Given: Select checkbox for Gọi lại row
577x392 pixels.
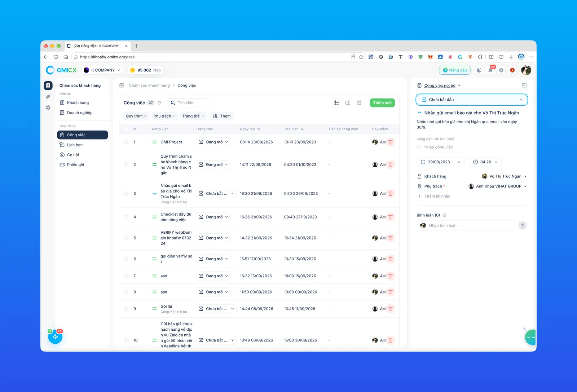Looking at the screenshot, I should click(x=126, y=309).
